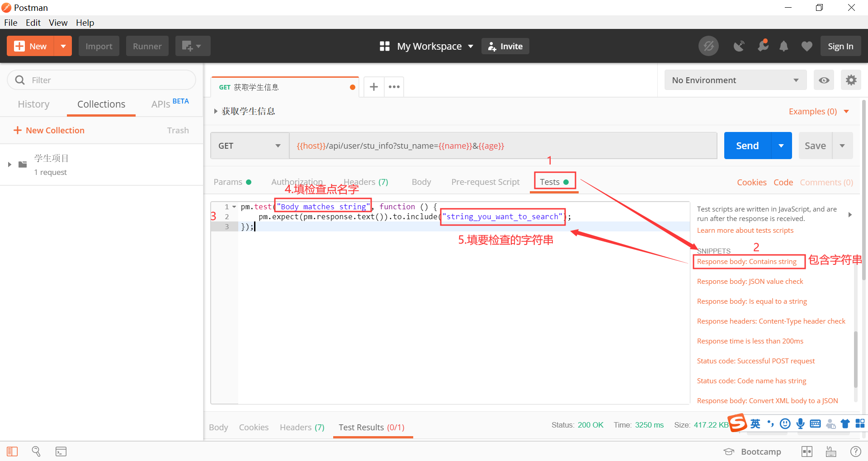The image size is (868, 461).
Task: Open the response Cookies tab
Action: pyautogui.click(x=254, y=427)
